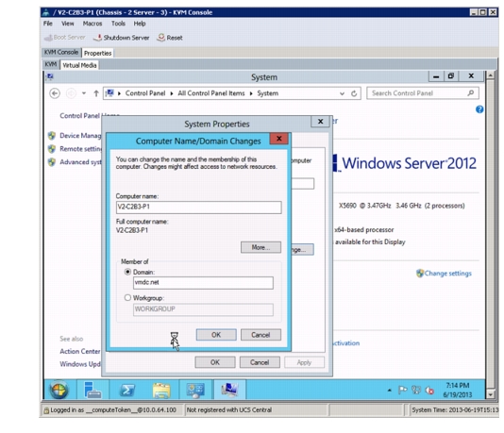This screenshot has width=504, height=433.
Task: Click the taskbar clock showing 7:14 PM
Action: [x=458, y=390]
